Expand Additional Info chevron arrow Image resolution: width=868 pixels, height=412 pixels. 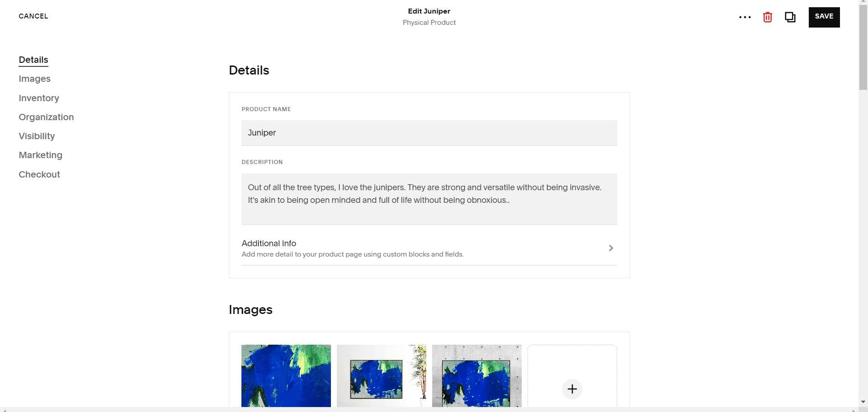611,248
